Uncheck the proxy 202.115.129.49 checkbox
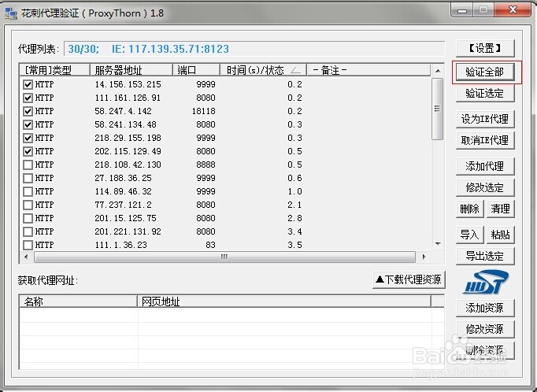The height and width of the screenshot is (392, 537). (x=28, y=151)
